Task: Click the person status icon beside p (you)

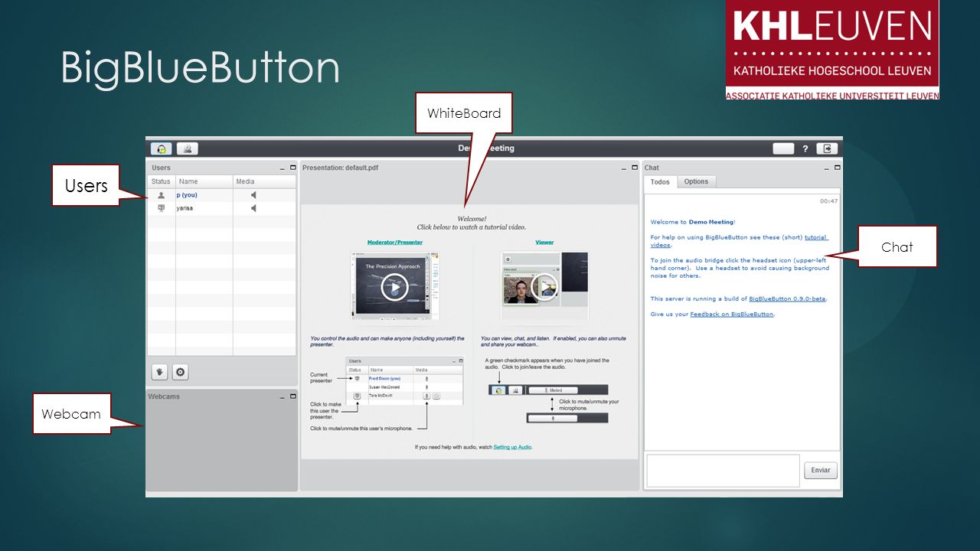Action: 161,195
